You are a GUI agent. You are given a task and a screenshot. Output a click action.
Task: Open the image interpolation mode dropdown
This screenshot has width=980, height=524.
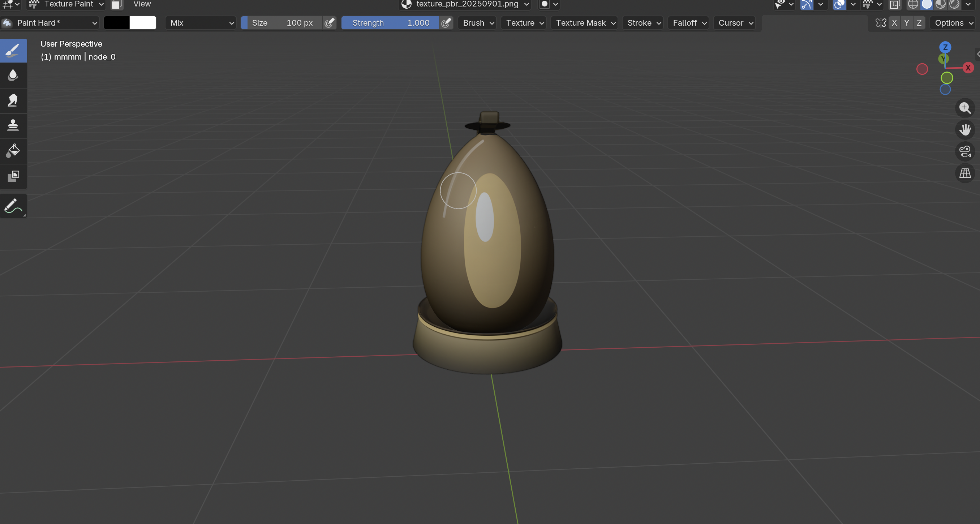point(549,4)
